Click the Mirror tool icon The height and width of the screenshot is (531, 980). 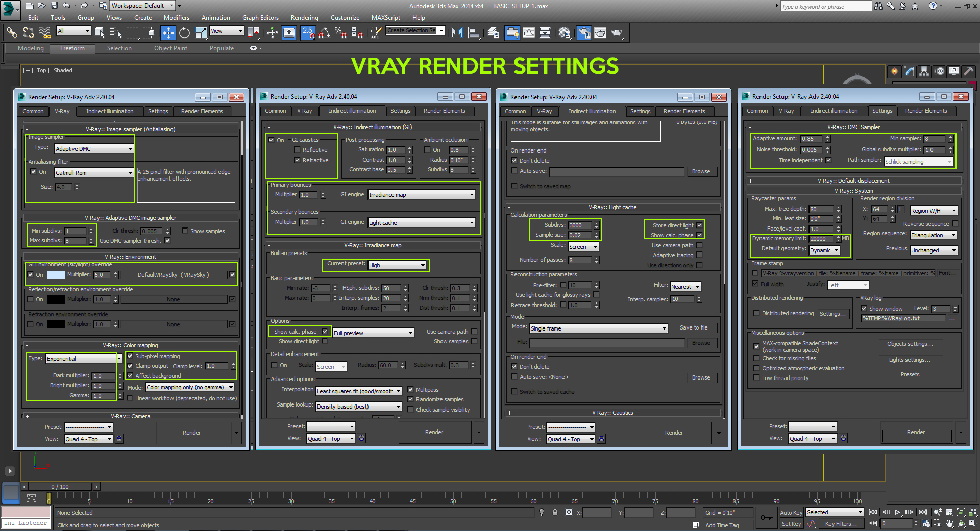pyautogui.click(x=457, y=33)
